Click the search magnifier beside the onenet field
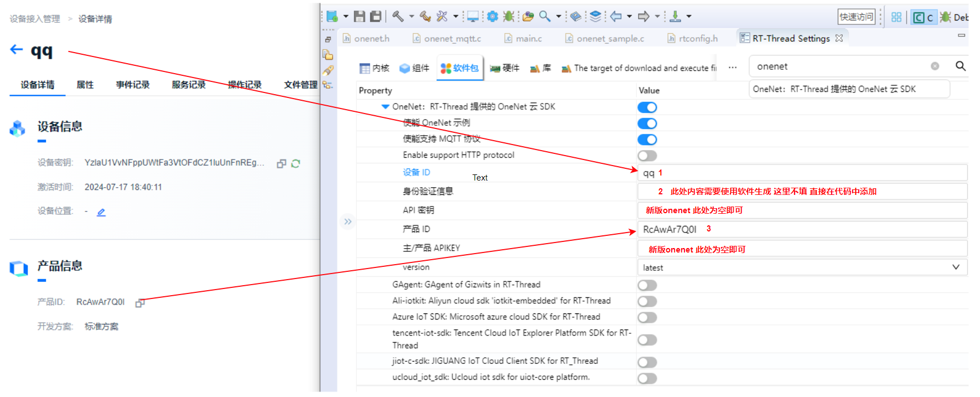This screenshot has width=980, height=397. click(x=960, y=66)
